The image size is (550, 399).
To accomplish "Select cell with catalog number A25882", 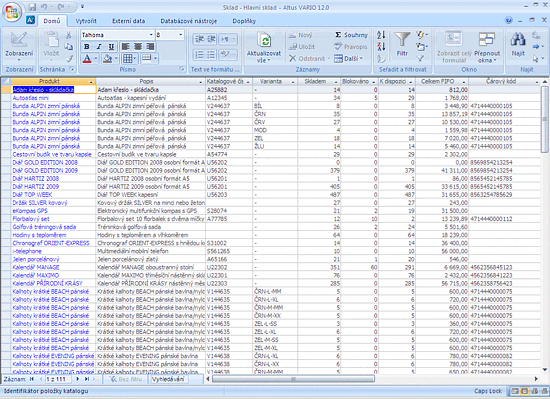I will [229, 90].
